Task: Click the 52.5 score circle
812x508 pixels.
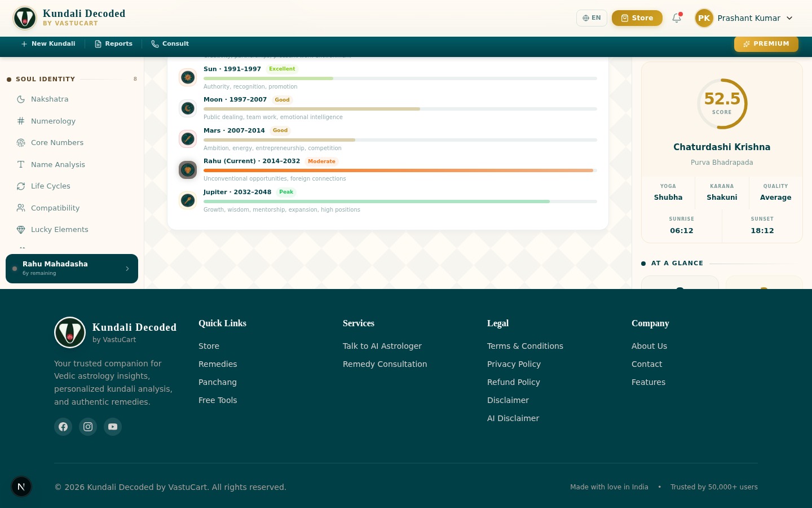Action: [722, 104]
